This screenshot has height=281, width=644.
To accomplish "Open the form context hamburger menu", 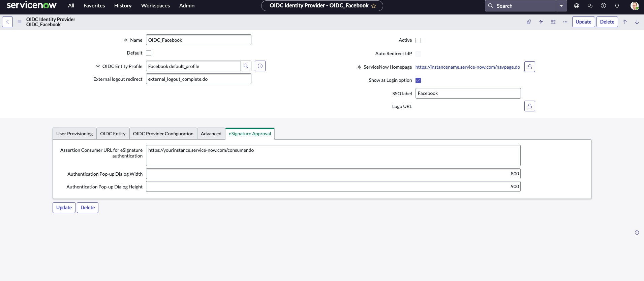I will (20, 22).
